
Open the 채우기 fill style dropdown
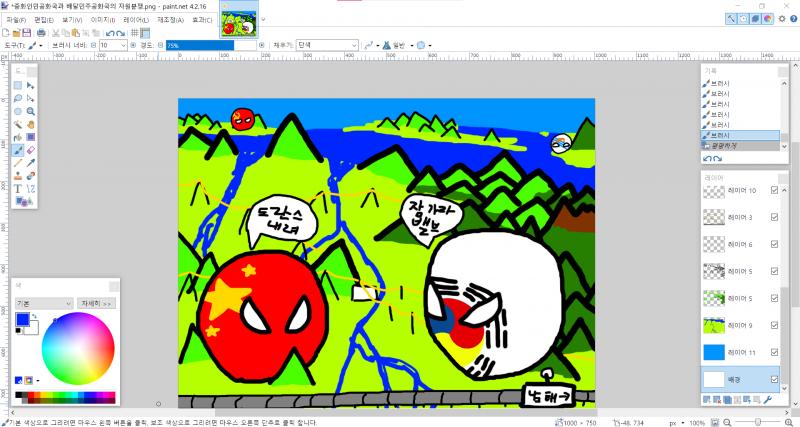[x=327, y=45]
